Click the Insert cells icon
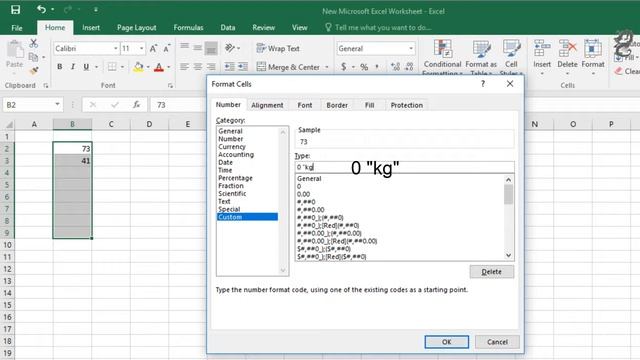Viewport: 640px width, 360px height. [x=542, y=48]
